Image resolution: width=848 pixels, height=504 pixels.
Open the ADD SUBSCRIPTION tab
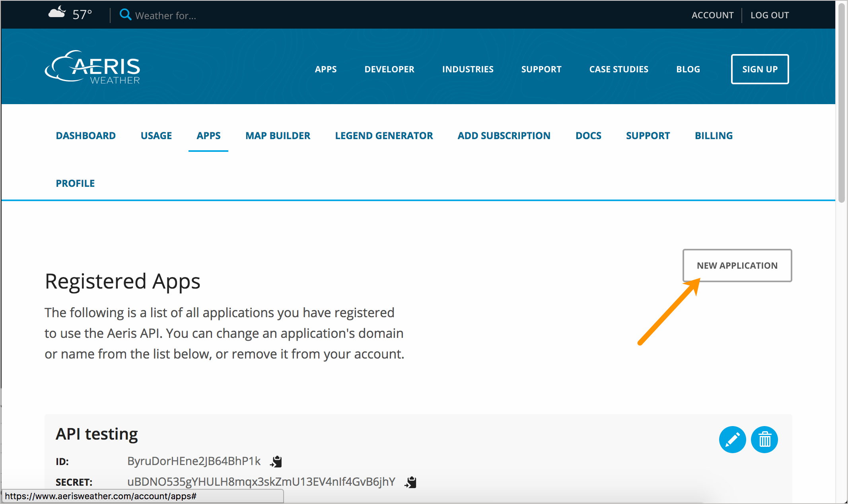click(504, 136)
